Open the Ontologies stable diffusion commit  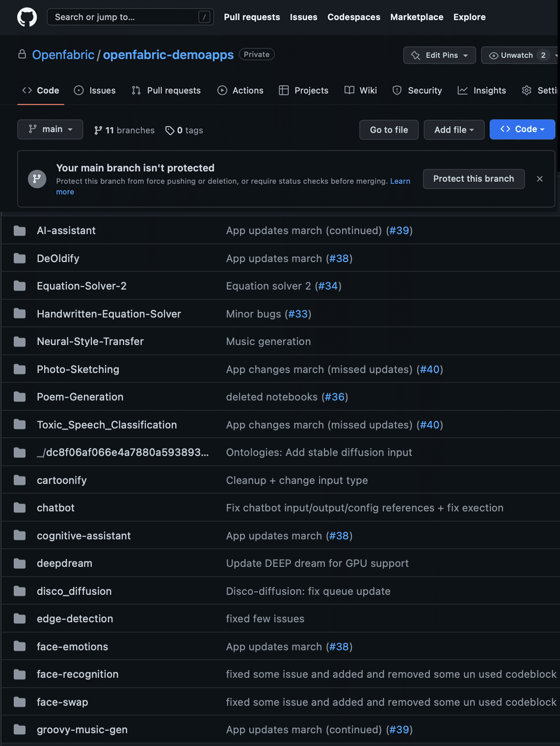[319, 453]
